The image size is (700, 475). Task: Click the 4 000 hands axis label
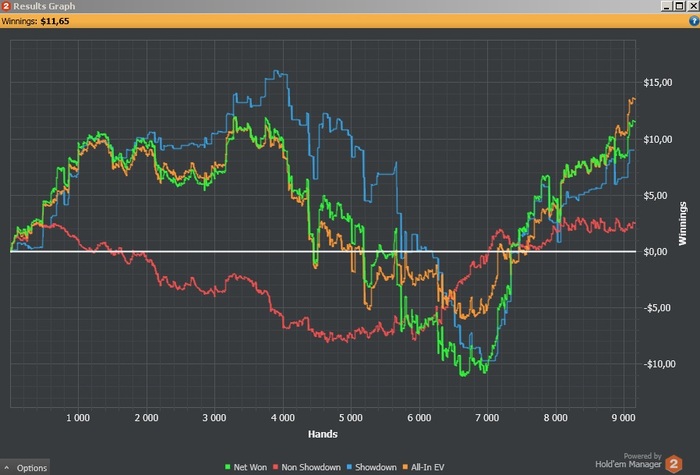pyautogui.click(x=283, y=418)
